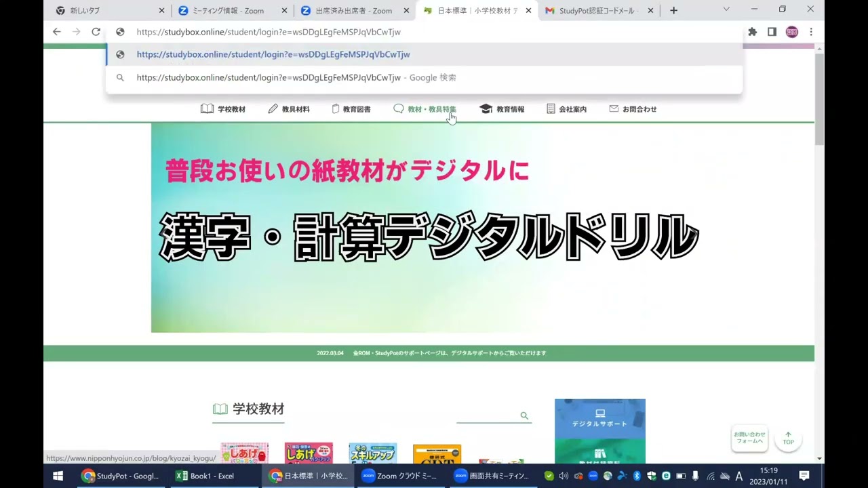Open the 学校教材 menu
Screen dimensions: 868x488
(x=223, y=108)
